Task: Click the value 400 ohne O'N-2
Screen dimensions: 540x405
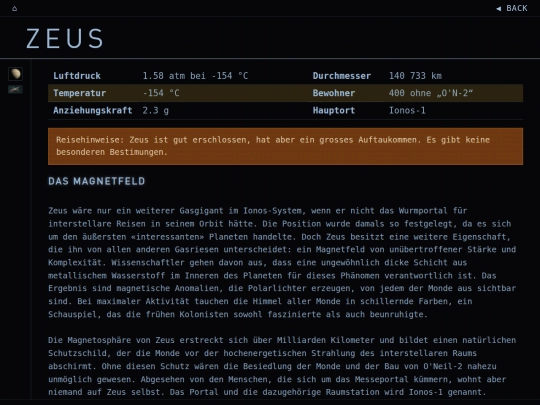Action: (x=431, y=93)
